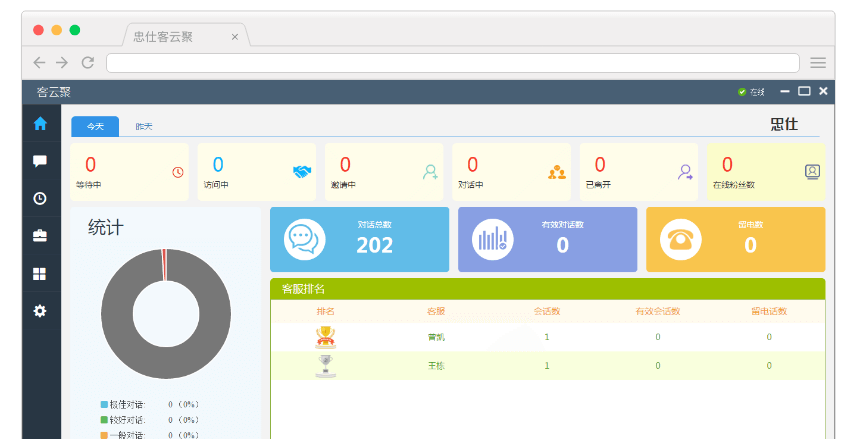
Task: Open the grid apps sidebar icon
Action: (40, 273)
